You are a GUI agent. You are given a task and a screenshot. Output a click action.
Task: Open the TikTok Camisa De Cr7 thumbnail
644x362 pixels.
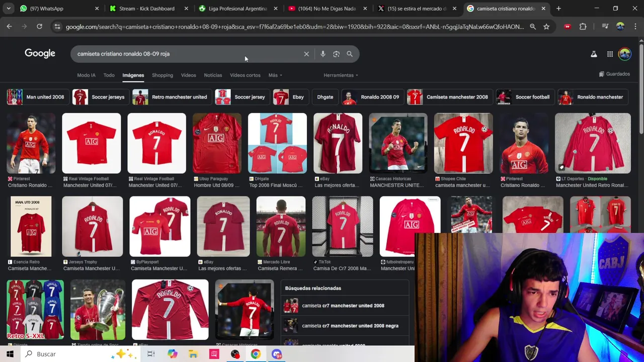click(x=343, y=227)
